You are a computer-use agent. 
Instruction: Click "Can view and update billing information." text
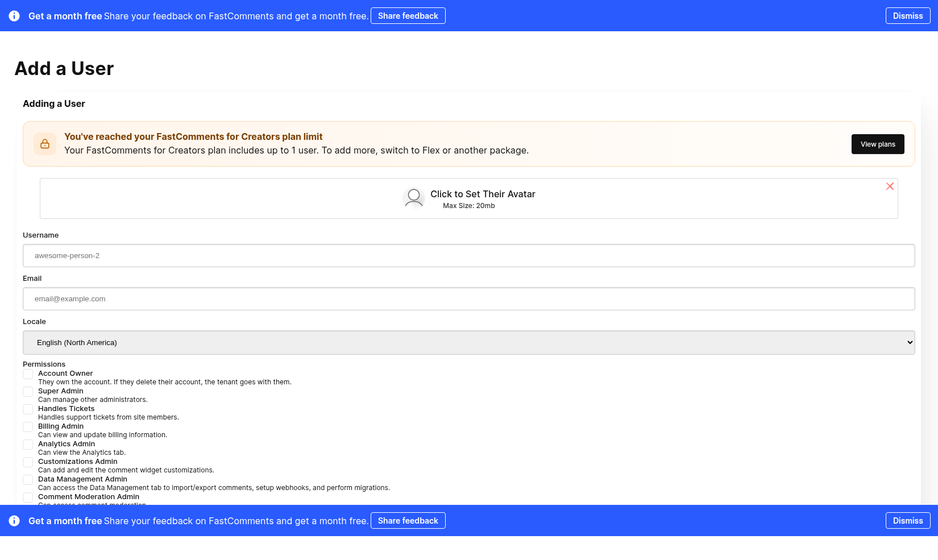pos(103,435)
